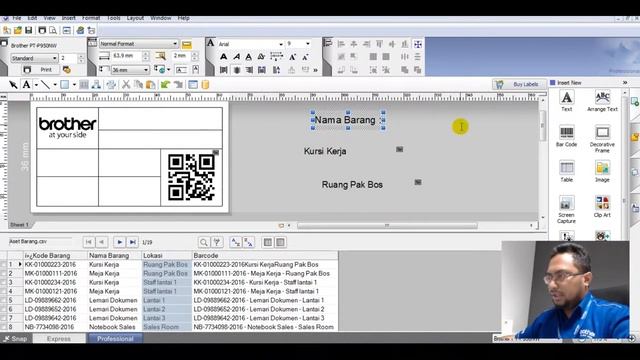Image resolution: width=640 pixels, height=360 pixels.
Task: Expand the Rectangle tool options arrow
Action: click(74, 85)
